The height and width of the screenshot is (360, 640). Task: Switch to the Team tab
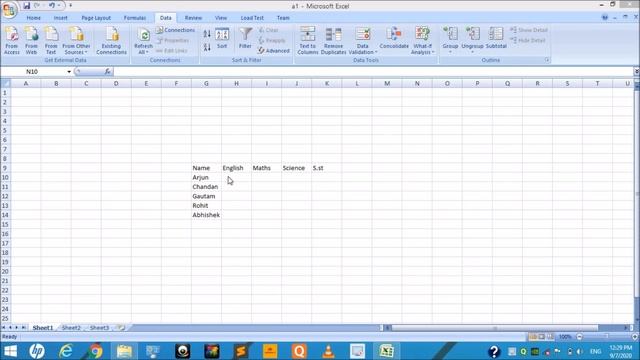pyautogui.click(x=283, y=18)
